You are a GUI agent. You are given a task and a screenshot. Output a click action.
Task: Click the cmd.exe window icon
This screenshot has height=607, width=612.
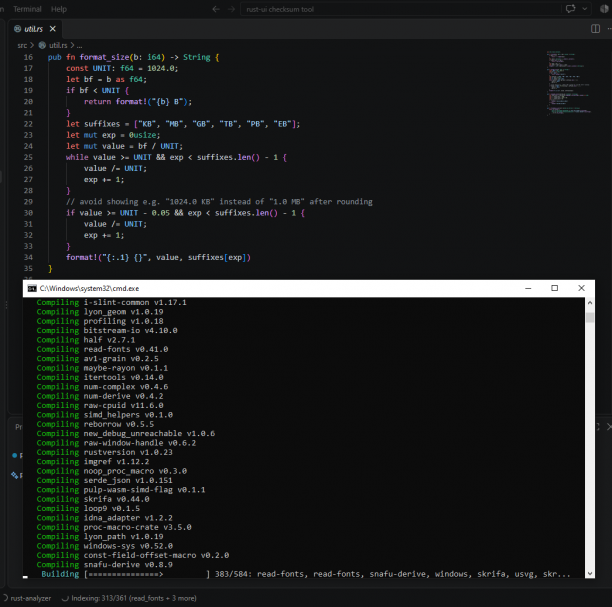tap(32, 288)
